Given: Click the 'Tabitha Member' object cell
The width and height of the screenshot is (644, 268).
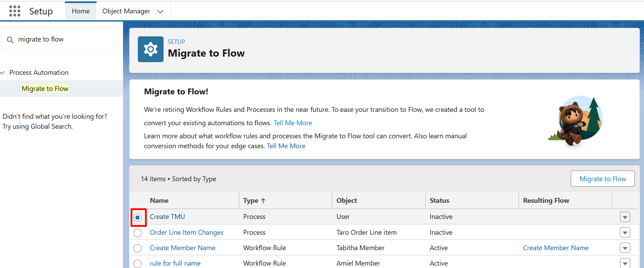Looking at the screenshot, I should point(360,248).
